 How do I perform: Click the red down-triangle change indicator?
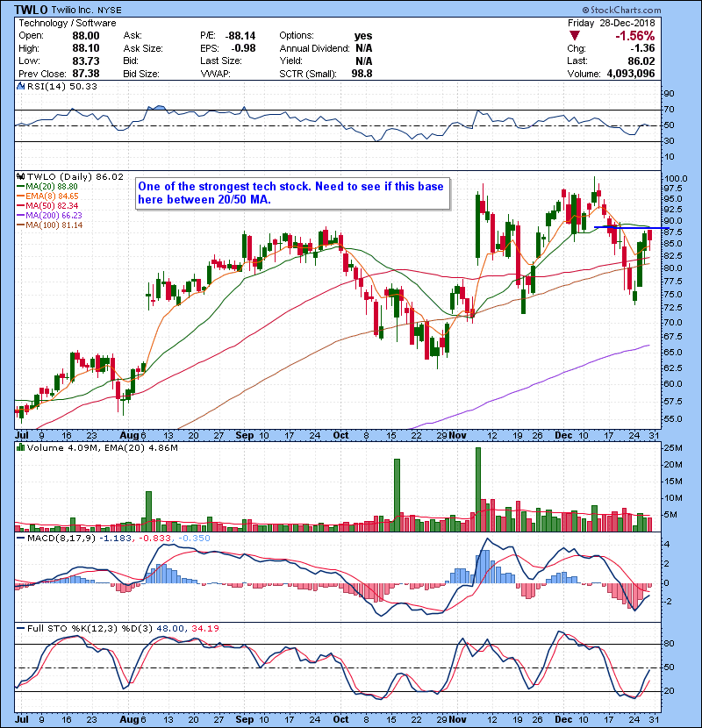pos(575,36)
